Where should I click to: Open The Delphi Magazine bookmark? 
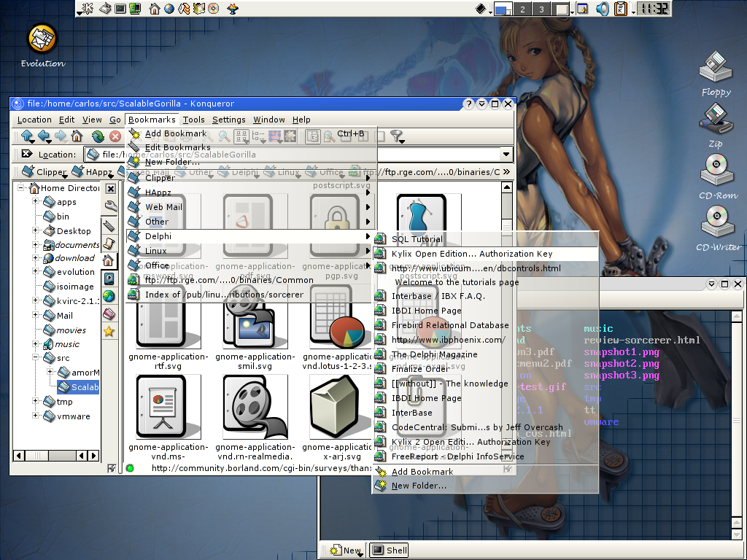click(486, 354)
